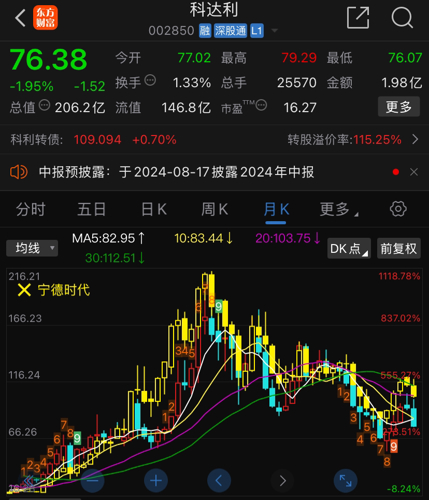The image size is (429, 500).
Task: Move chart left with arrow button
Action: point(219,480)
